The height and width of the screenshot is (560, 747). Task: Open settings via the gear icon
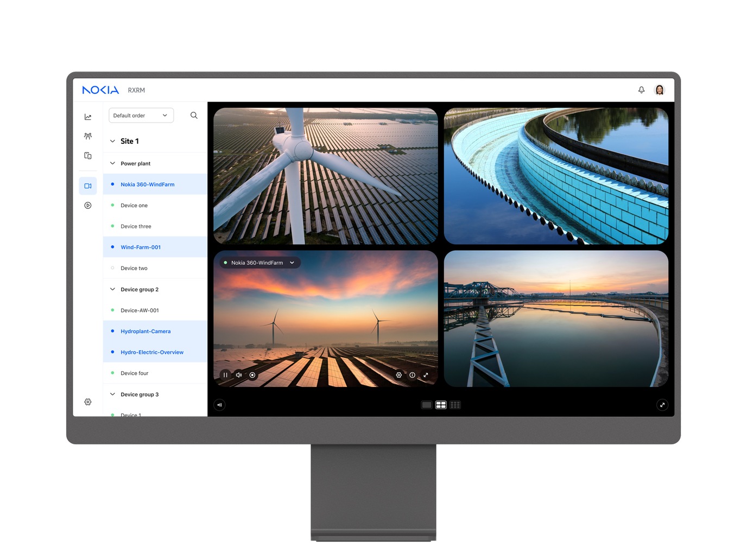coord(88,402)
